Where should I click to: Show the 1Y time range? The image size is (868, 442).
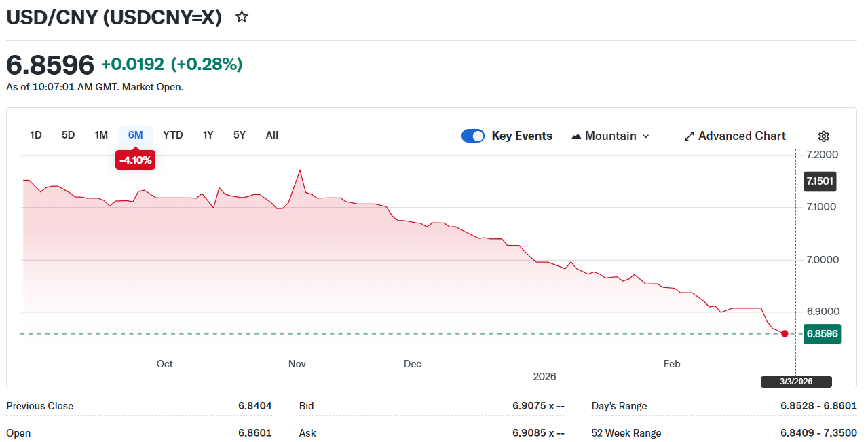pos(208,135)
